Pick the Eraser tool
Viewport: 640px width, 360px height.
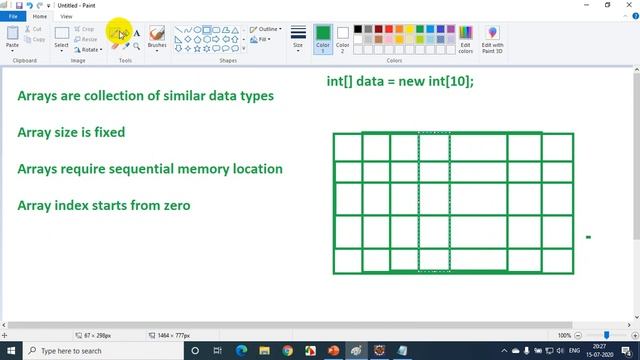click(115, 47)
